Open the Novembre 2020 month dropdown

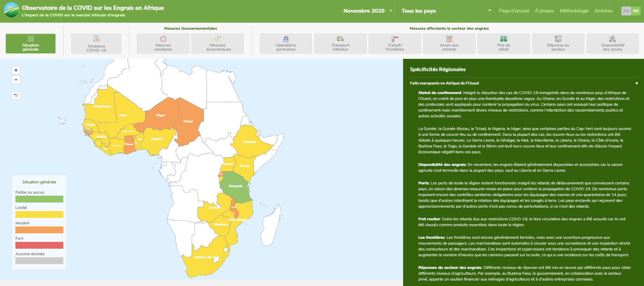coord(368,11)
